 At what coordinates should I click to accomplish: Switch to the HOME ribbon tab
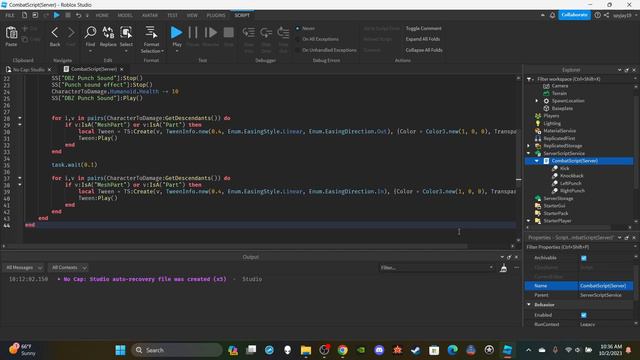pos(102,16)
